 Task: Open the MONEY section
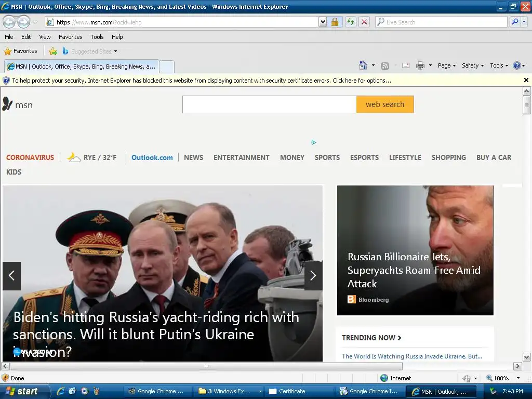click(x=292, y=157)
